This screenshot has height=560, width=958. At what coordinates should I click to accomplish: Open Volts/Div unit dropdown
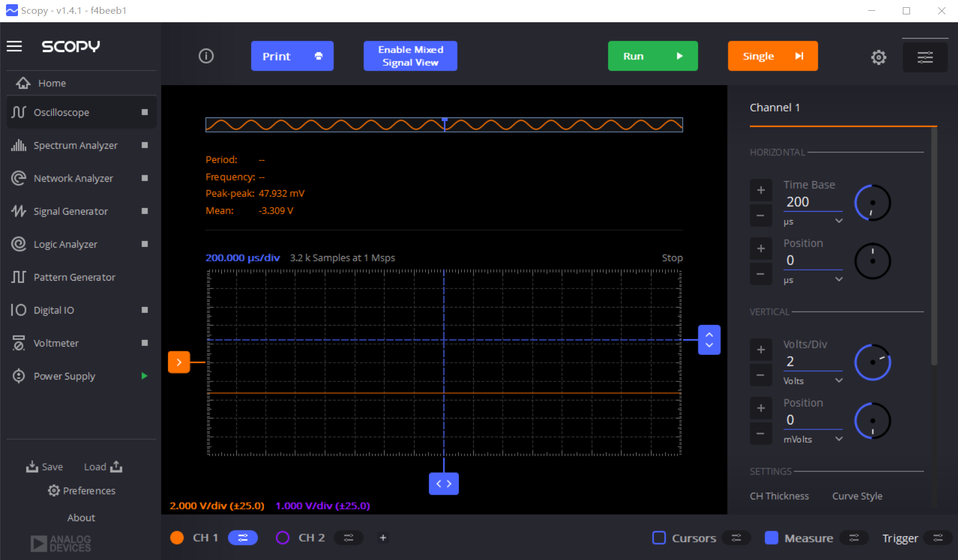tap(839, 381)
